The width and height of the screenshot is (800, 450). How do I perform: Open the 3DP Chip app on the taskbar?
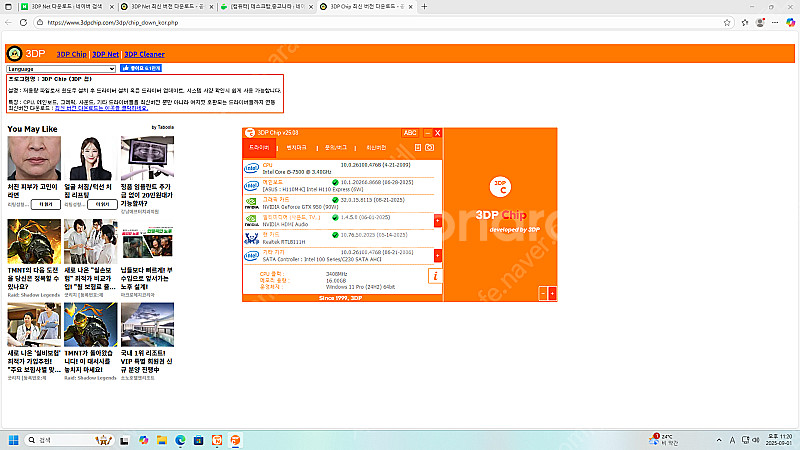[x=235, y=440]
